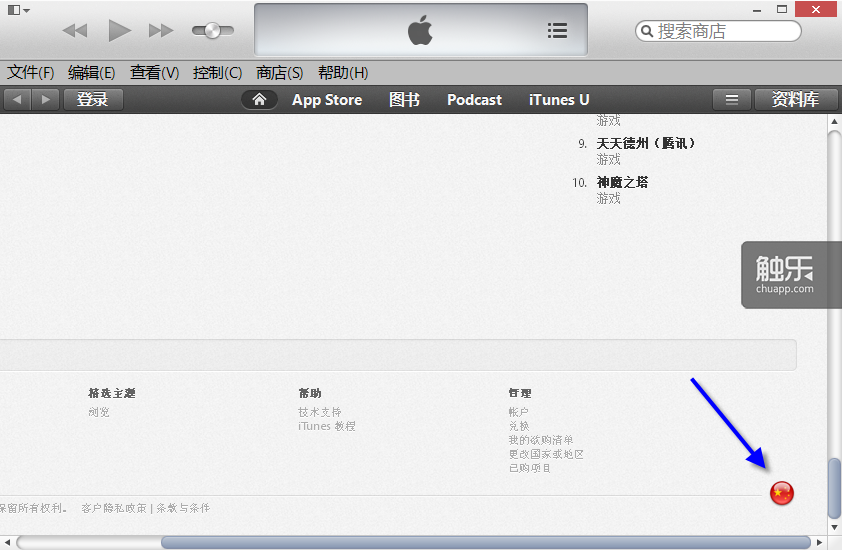Click the China flag region icon
This screenshot has height=550, width=842.
[x=782, y=493]
